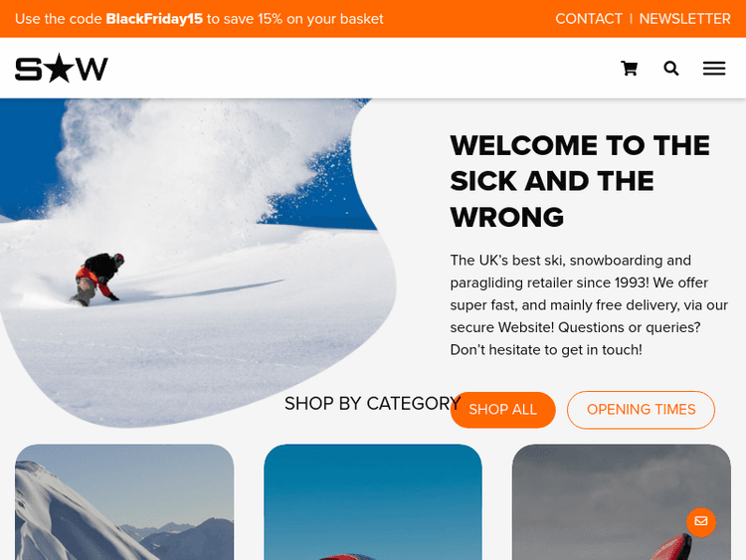Image resolution: width=746 pixels, height=560 pixels.
Task: Click the bold BlackFriday15 promo code
Action: click(x=154, y=19)
